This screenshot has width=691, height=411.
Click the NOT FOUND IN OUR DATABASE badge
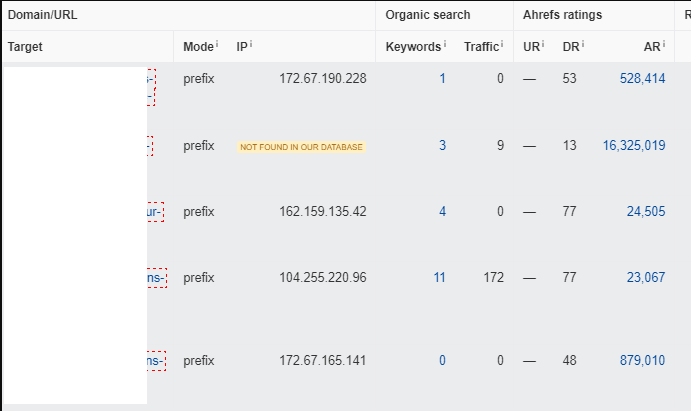301,147
